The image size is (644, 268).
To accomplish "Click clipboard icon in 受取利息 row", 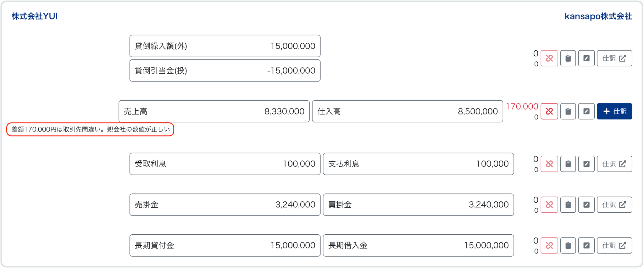I will tap(568, 164).
